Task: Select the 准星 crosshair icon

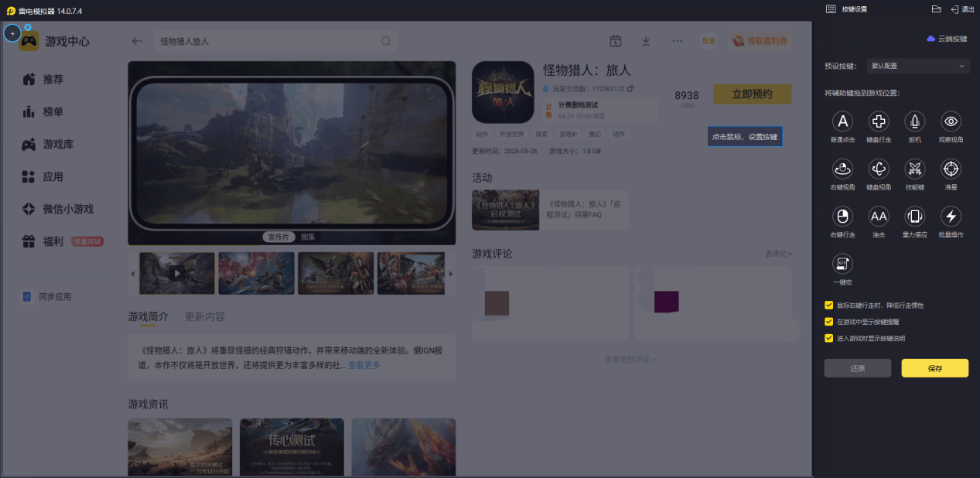Action: [x=951, y=169]
